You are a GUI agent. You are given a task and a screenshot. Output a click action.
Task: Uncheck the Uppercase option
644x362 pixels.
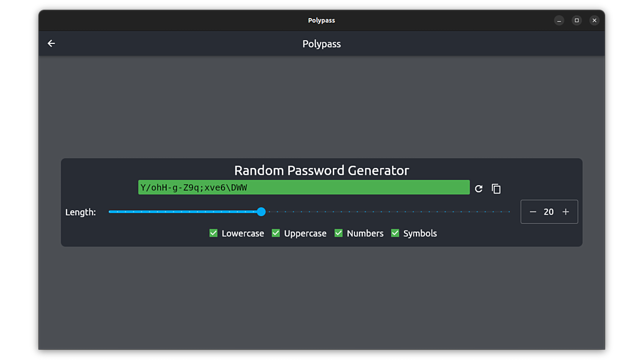tap(276, 233)
